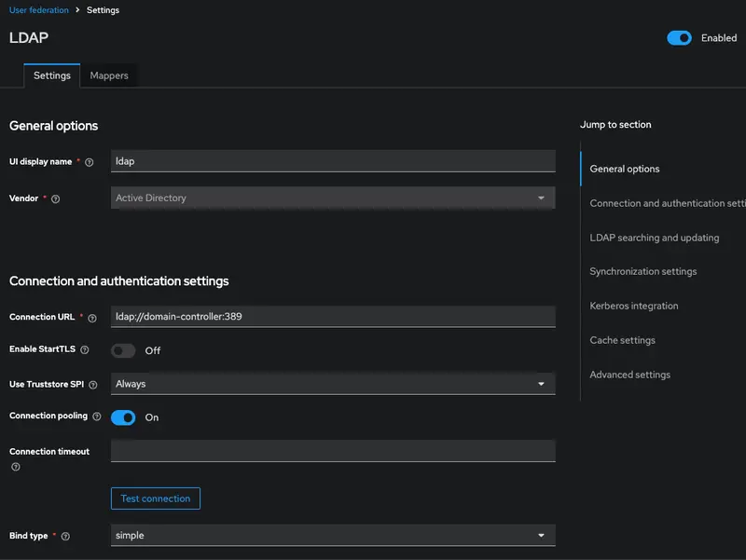Open the Bind type dropdown
The width and height of the screenshot is (746, 560).
coord(333,535)
